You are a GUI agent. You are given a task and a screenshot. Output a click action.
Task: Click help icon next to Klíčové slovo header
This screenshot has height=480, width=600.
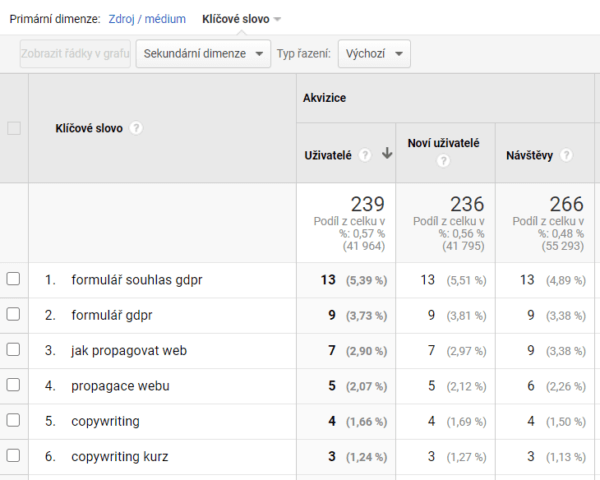coord(136,128)
